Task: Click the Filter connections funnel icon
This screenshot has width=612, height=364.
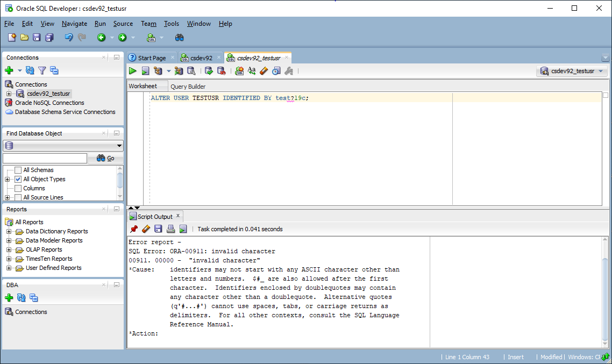Action: click(42, 70)
